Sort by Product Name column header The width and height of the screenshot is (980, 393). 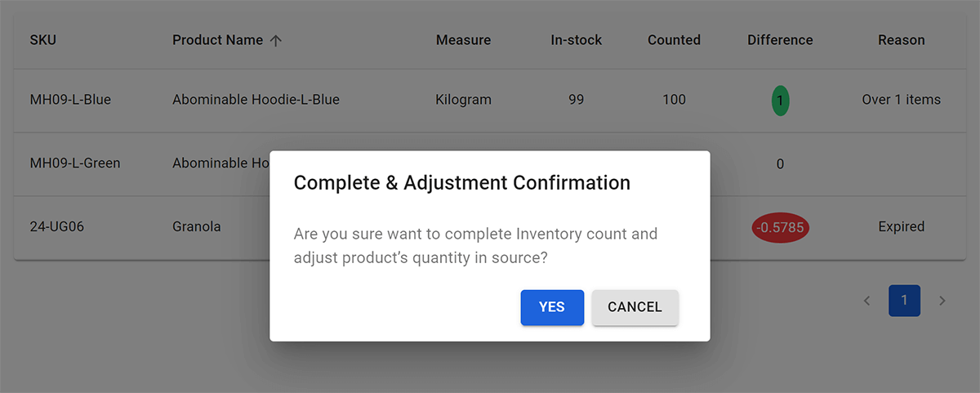[x=217, y=40]
